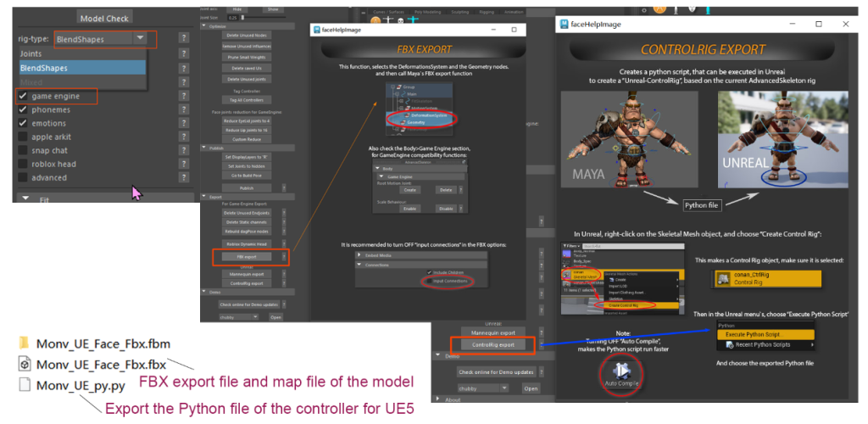Click Go to Build Pose button
Screen dimensions: 868x424
247,174
